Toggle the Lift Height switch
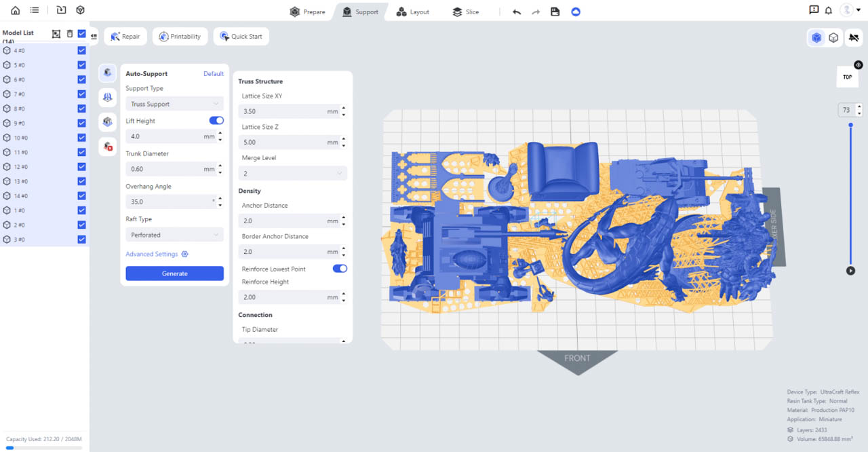Screen dimensions: 868x452 (x=216, y=121)
